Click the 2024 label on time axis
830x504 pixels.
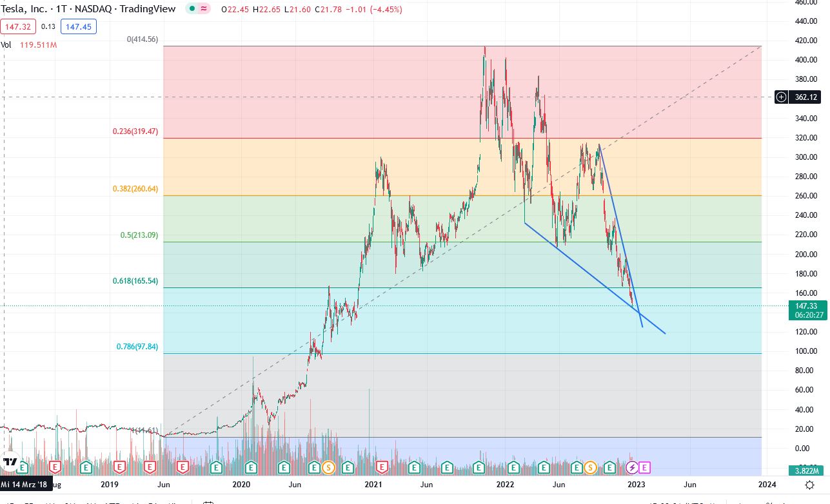[767, 484]
